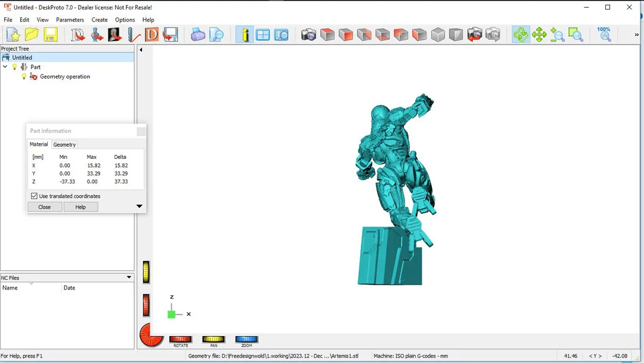Select the Geometry operation tree item
The height and width of the screenshot is (363, 644).
pos(65,76)
